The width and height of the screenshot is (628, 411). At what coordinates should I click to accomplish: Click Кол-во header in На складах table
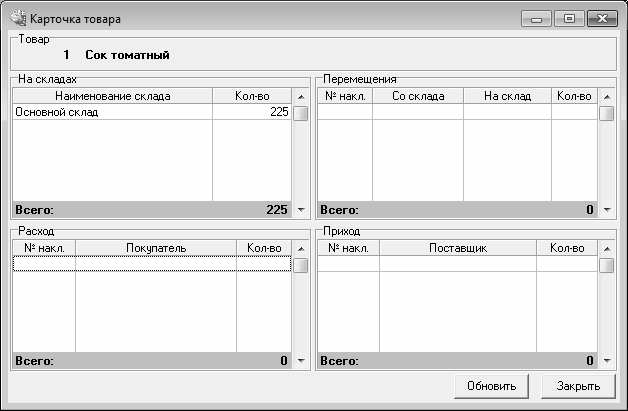[x=251, y=96]
